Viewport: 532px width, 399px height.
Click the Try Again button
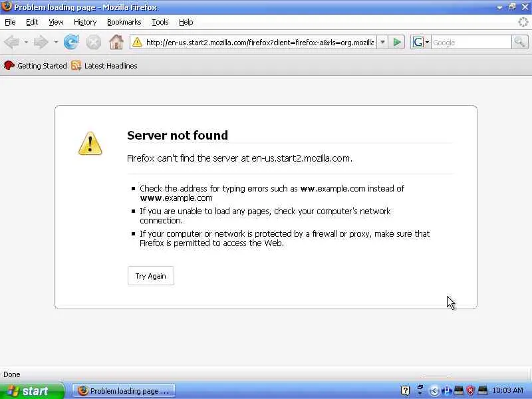151,276
